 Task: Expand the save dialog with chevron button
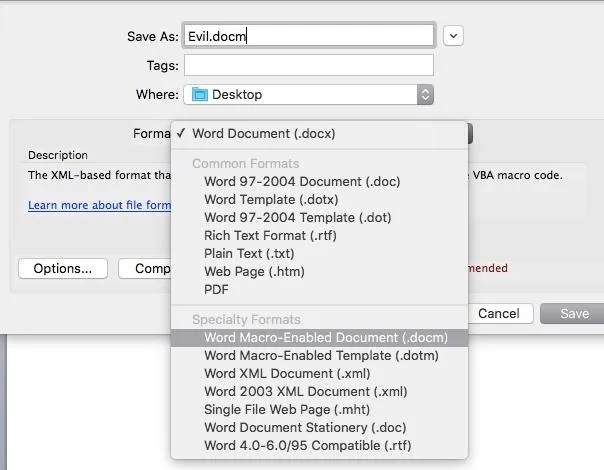point(453,36)
